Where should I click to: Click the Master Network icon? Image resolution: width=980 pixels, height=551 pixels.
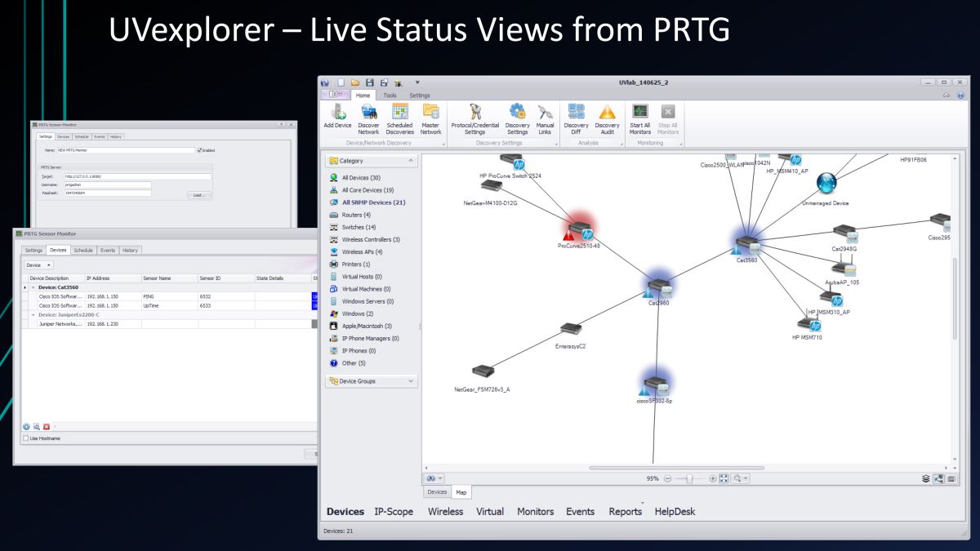point(430,118)
